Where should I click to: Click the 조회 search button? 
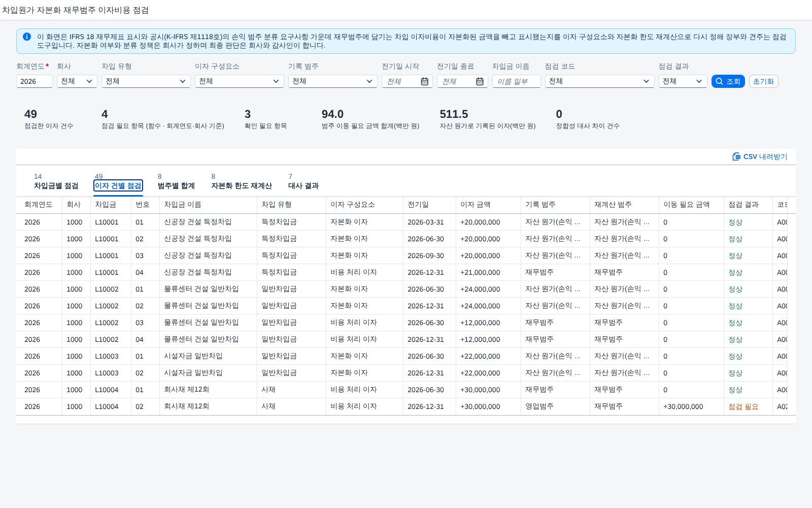click(728, 81)
